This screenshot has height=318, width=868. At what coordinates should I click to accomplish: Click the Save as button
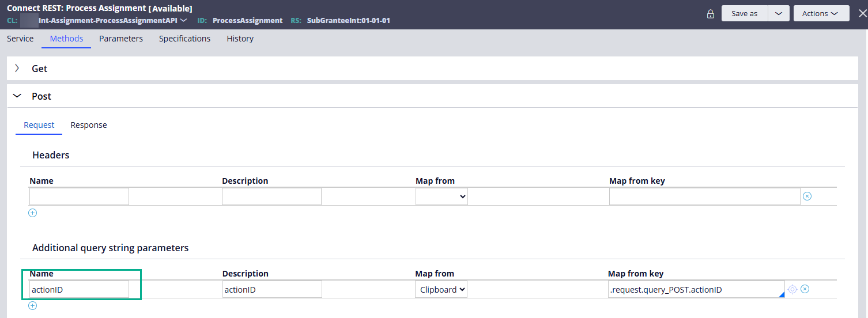(744, 13)
